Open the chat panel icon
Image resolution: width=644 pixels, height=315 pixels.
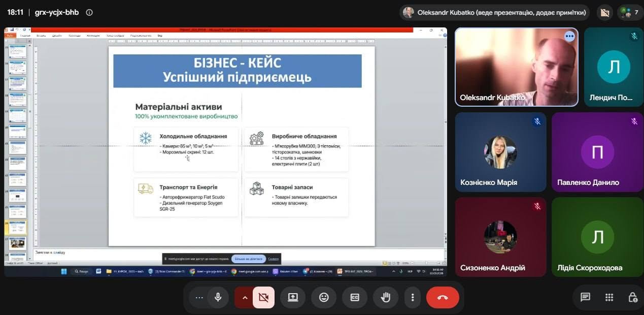click(585, 298)
